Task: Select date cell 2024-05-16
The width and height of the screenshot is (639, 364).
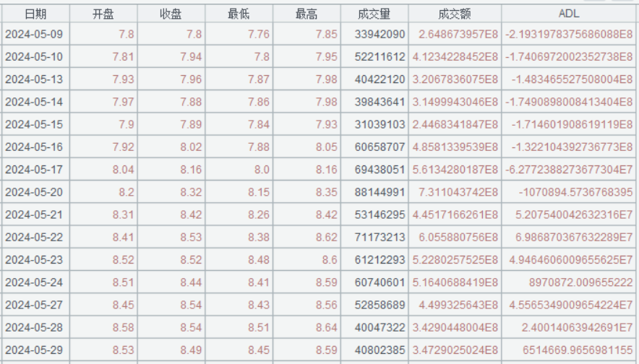Action: tap(34, 147)
